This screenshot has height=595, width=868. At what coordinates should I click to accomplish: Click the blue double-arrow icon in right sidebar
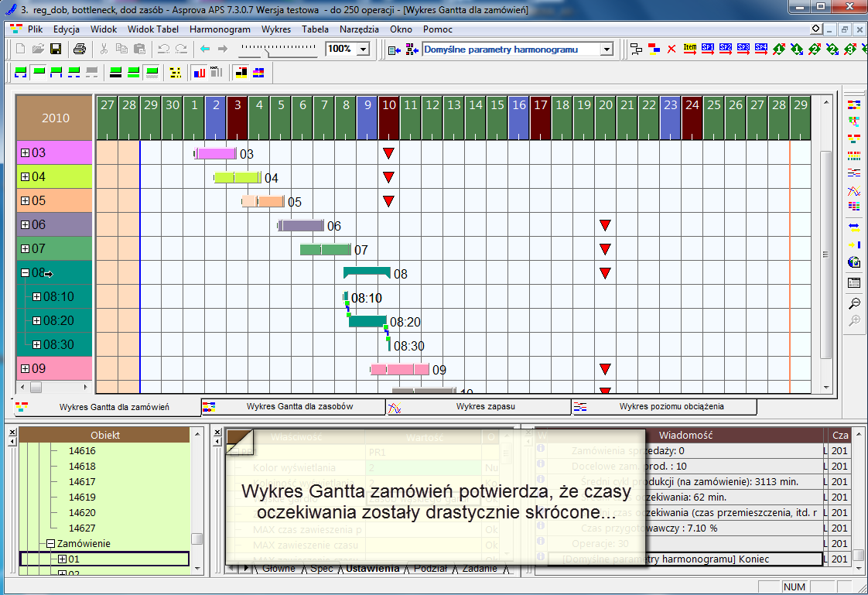coord(854,227)
